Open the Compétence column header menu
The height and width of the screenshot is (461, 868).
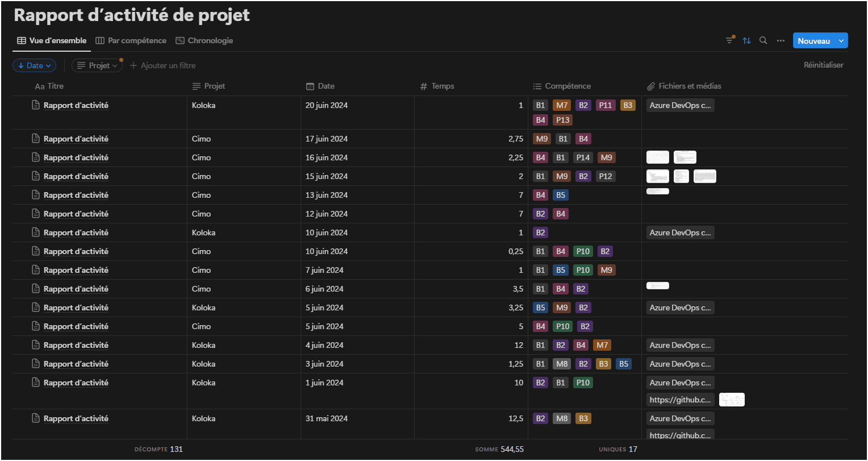tap(562, 86)
